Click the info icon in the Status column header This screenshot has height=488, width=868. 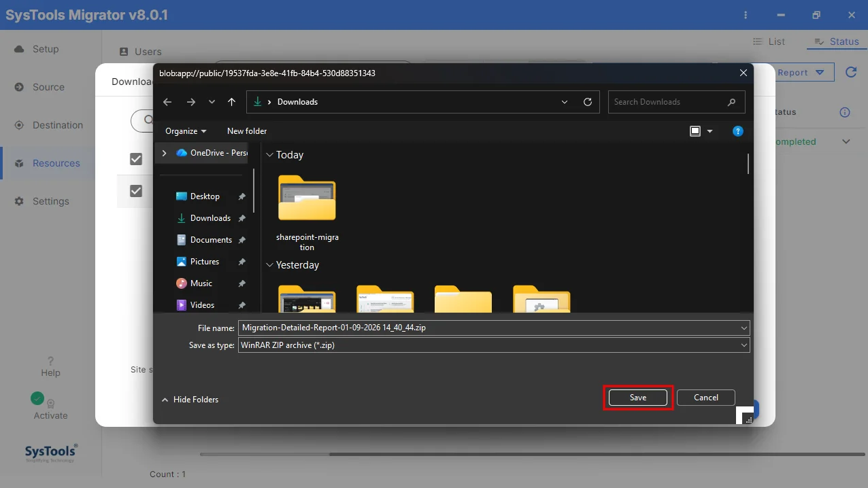[x=845, y=112]
